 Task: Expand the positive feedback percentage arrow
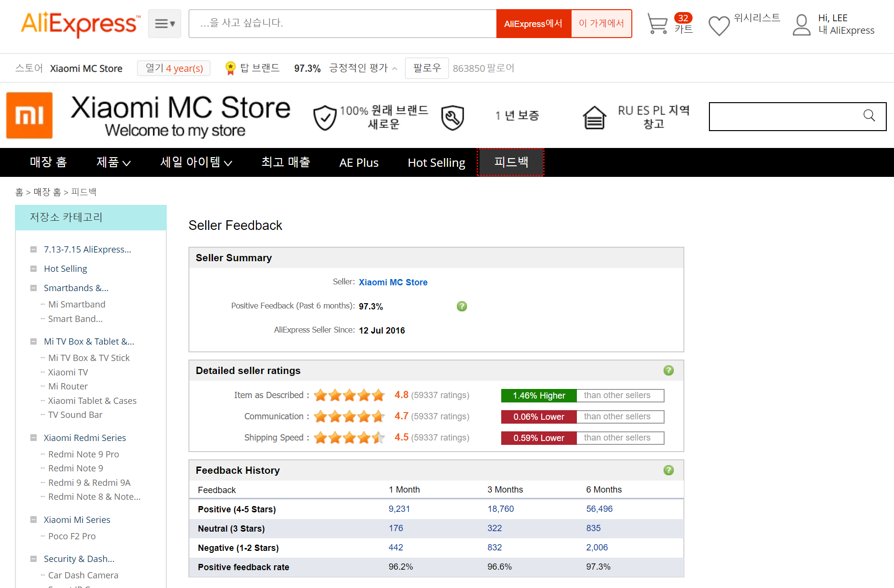[395, 69]
